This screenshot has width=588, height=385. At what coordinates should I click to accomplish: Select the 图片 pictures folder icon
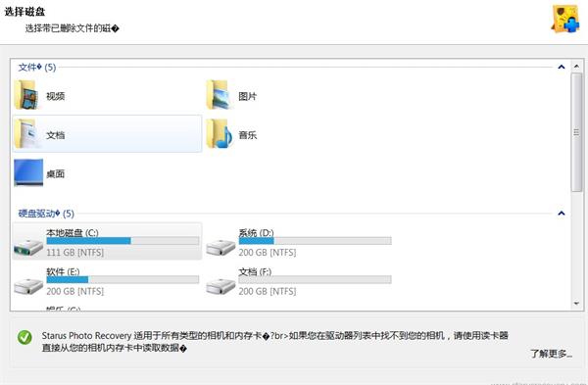tap(220, 95)
